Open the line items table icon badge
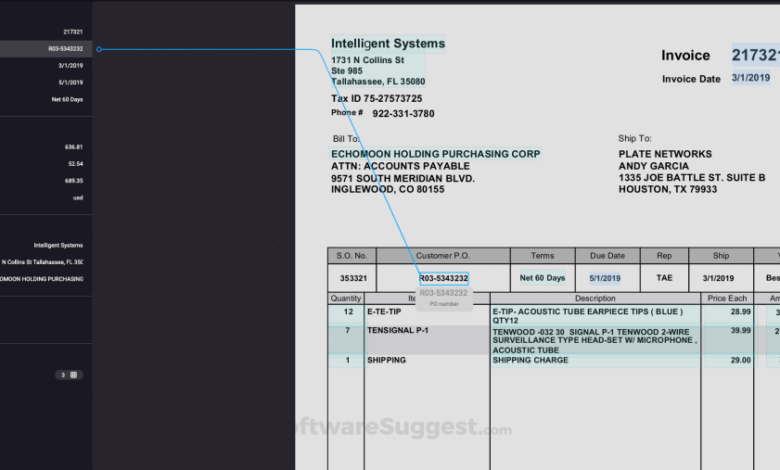780x470 pixels. [x=69, y=375]
